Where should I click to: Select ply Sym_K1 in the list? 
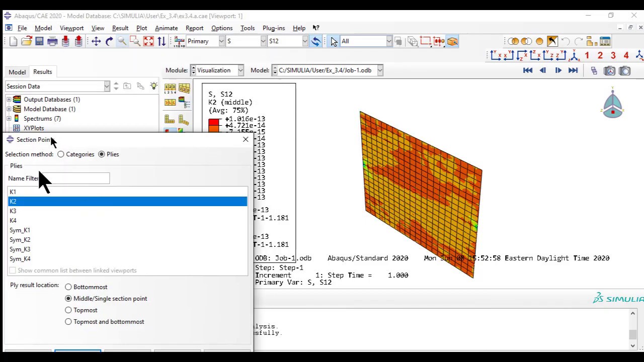pyautogui.click(x=128, y=230)
